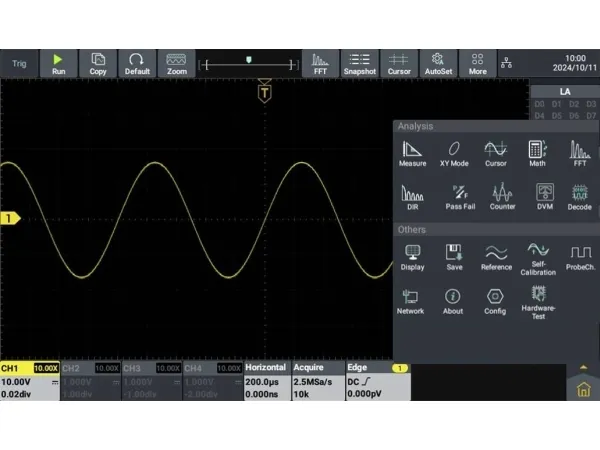Open Network settings icon
600x450 pixels.
point(411,301)
